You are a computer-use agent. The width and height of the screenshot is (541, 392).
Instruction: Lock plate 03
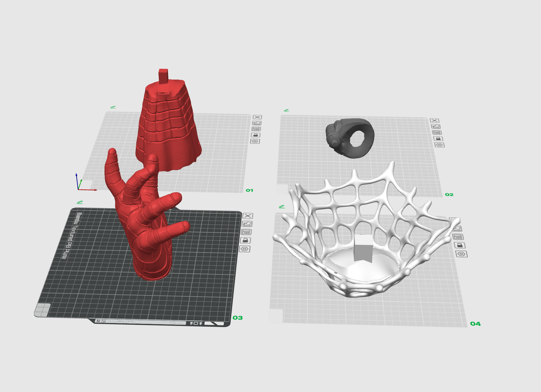[245, 240]
